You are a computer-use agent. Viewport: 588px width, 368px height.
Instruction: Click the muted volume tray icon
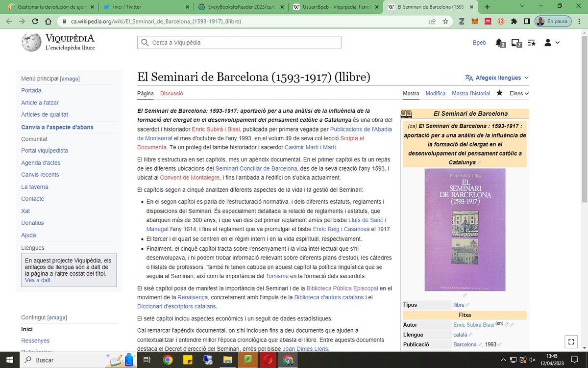[532, 360]
